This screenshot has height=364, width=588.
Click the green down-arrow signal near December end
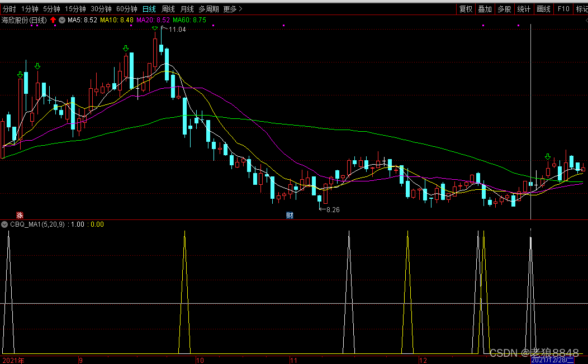[x=548, y=156]
